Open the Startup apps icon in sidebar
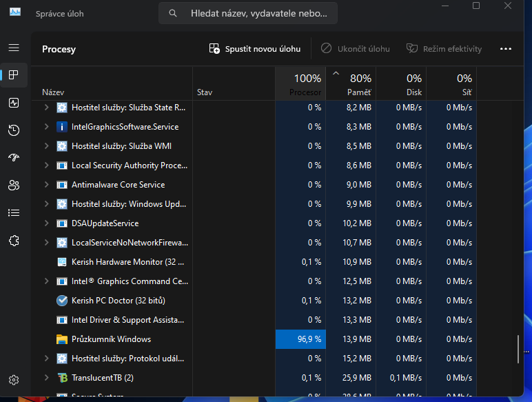 pyautogui.click(x=14, y=157)
